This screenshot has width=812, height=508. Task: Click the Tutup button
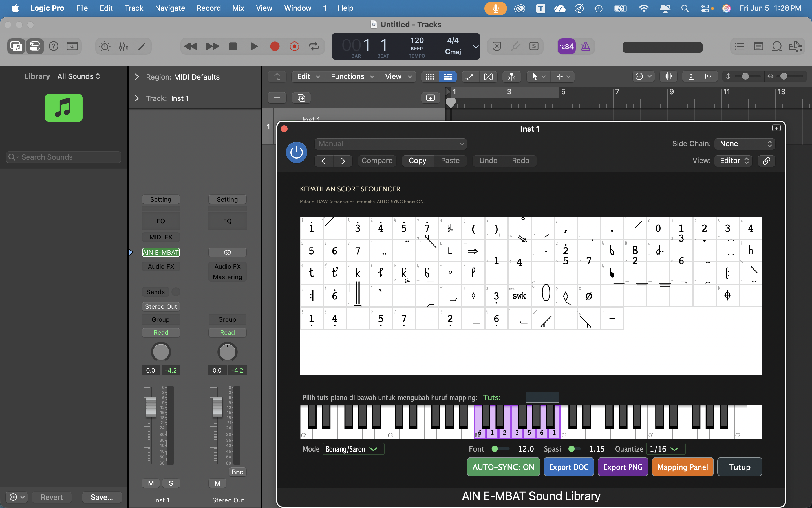point(740,467)
